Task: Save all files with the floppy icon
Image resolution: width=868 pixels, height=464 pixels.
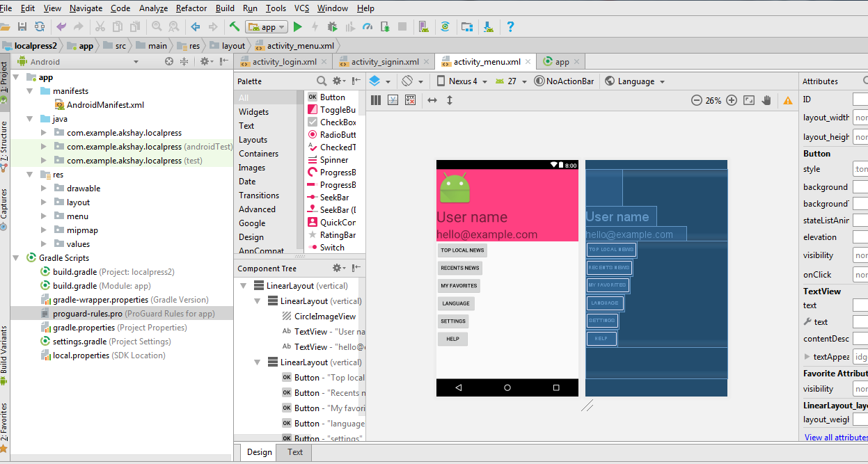Action: [x=22, y=27]
